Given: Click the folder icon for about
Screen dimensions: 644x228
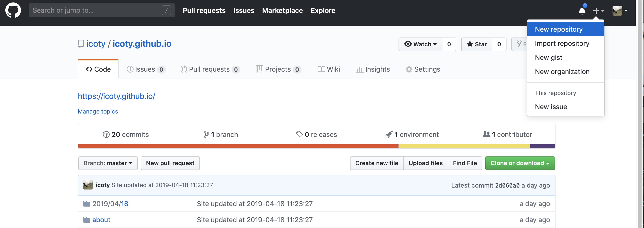Looking at the screenshot, I should pos(87,220).
